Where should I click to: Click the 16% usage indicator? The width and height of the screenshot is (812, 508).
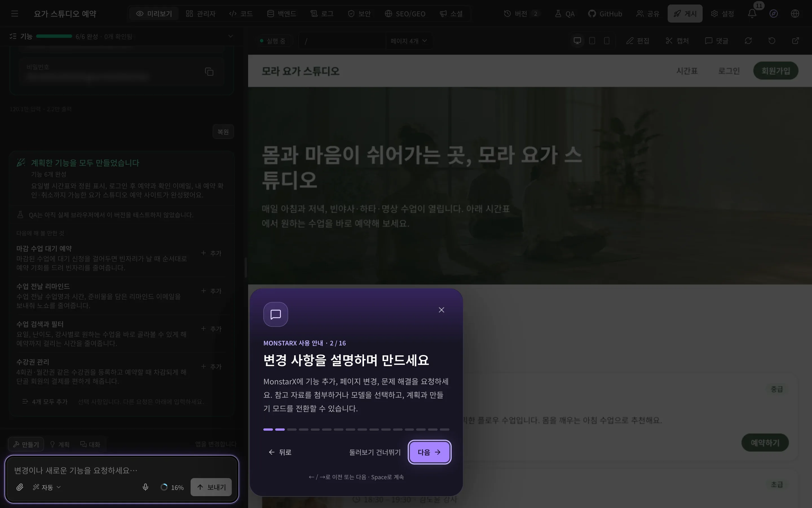pos(172,487)
